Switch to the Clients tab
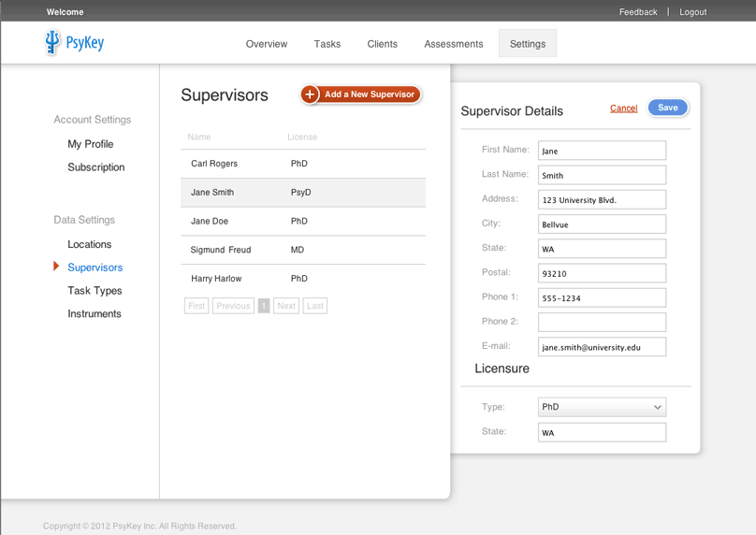Viewport: 756px width, 535px height. pyautogui.click(x=383, y=44)
